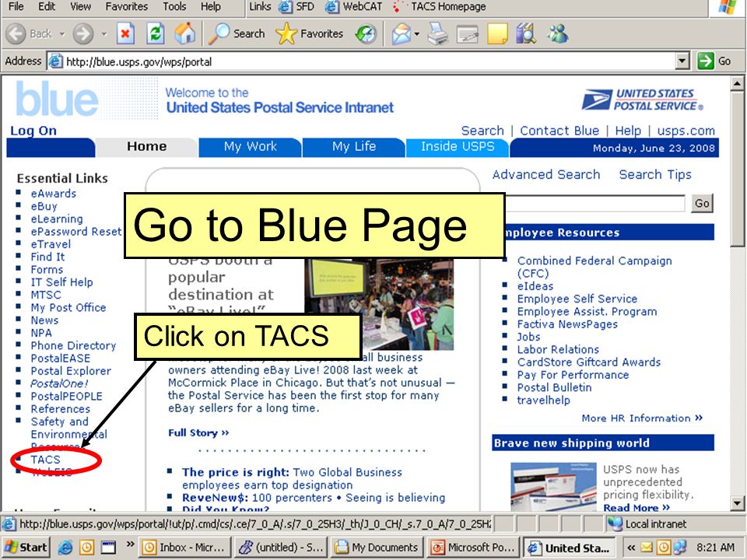The height and width of the screenshot is (560, 747).
Task: Click the address bar URL field
Action: pyautogui.click(x=362, y=61)
